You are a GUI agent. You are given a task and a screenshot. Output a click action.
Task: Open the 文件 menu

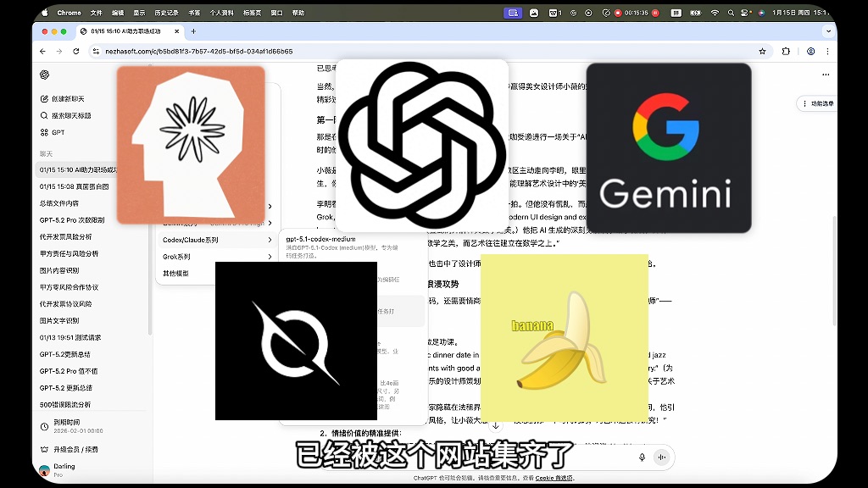[97, 13]
